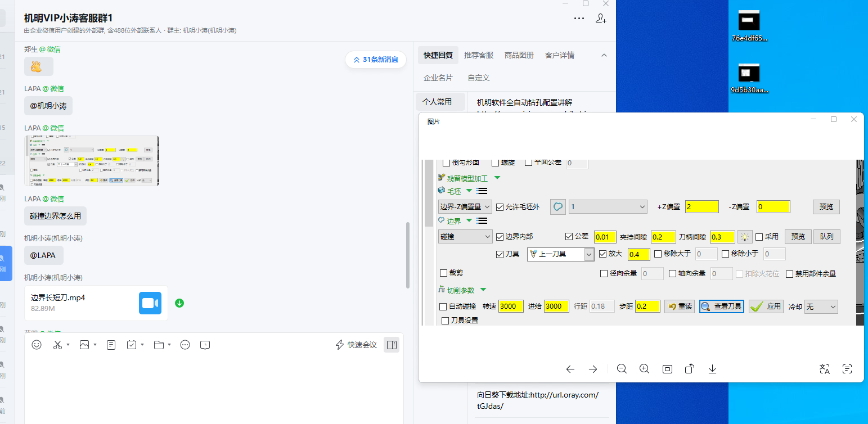Screen dimensions: 868x424
Task: Click the folder file icon in the chat toolbar
Action: 158,345
